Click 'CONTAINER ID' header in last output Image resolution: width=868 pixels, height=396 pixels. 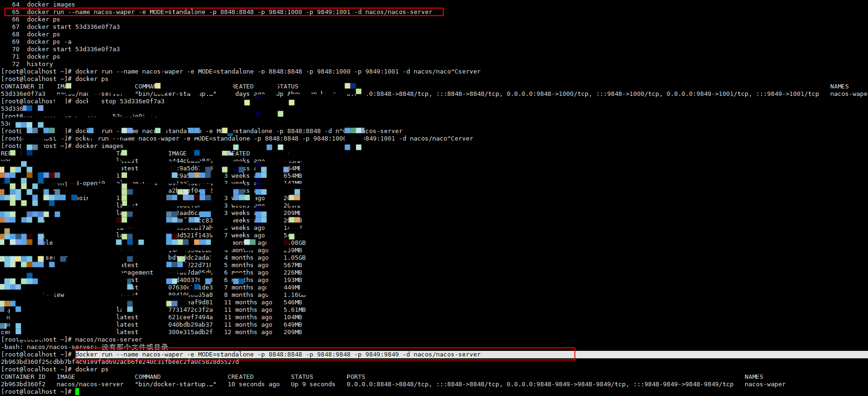(23, 376)
